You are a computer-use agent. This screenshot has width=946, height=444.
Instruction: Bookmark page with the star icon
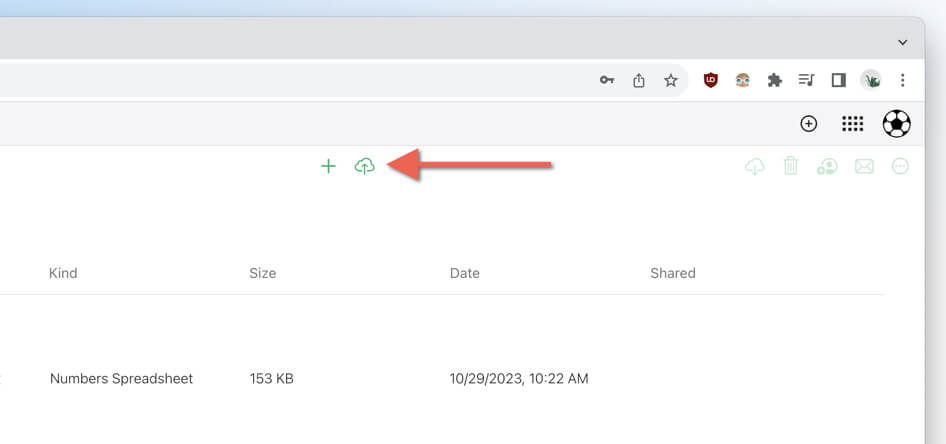pos(671,80)
